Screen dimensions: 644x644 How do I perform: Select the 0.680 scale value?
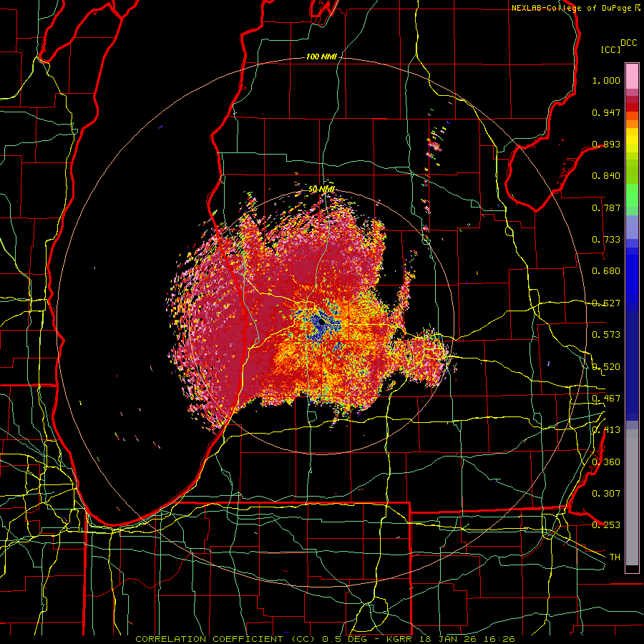pyautogui.click(x=606, y=271)
